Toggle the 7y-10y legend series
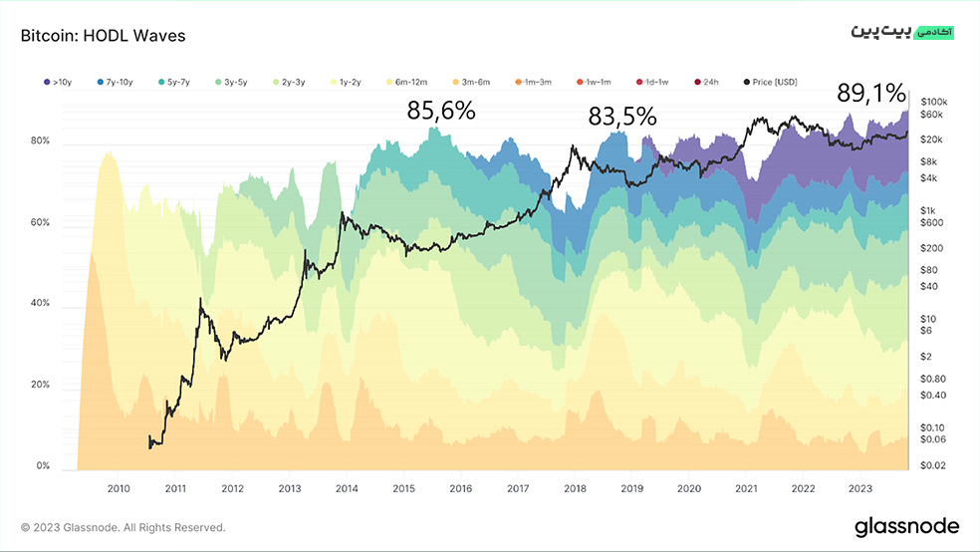 (x=115, y=82)
